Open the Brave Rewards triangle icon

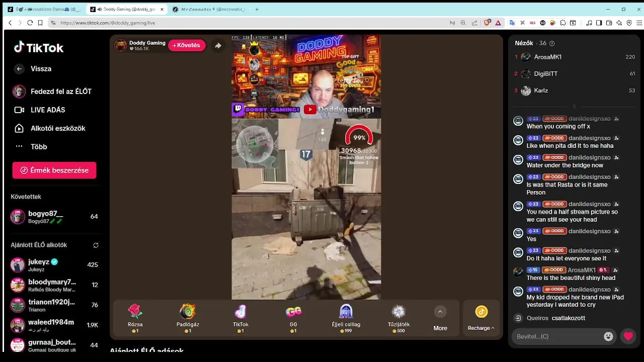point(498,23)
